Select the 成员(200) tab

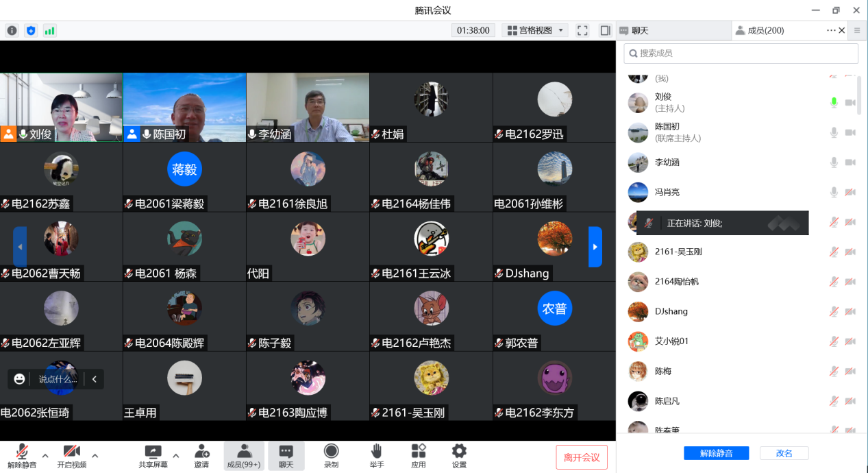click(760, 30)
